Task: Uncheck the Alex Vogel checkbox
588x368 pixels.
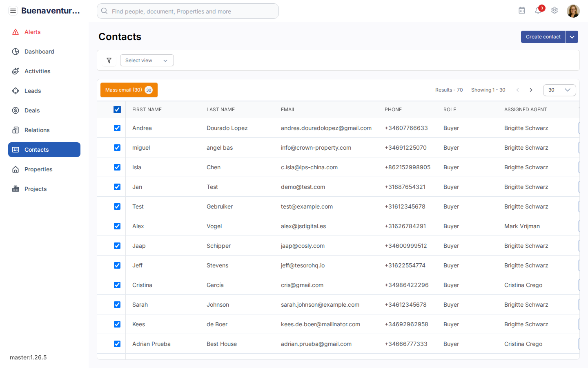Action: (117, 226)
